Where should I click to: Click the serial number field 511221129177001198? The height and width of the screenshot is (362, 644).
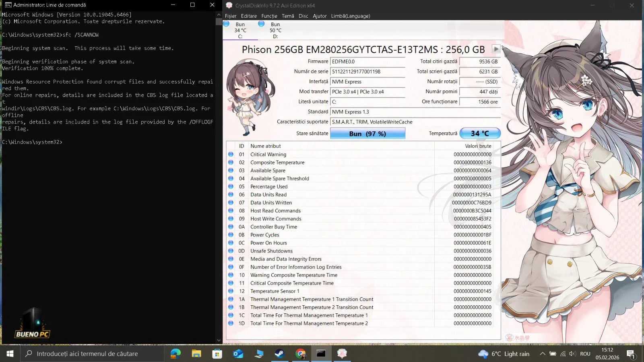pyautogui.click(x=367, y=72)
